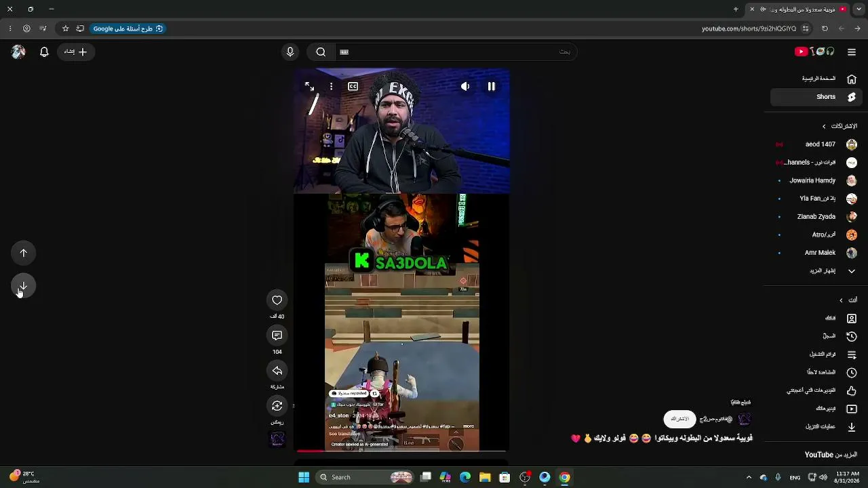Start voice search with the microphone
The width and height of the screenshot is (868, 488).
(290, 52)
